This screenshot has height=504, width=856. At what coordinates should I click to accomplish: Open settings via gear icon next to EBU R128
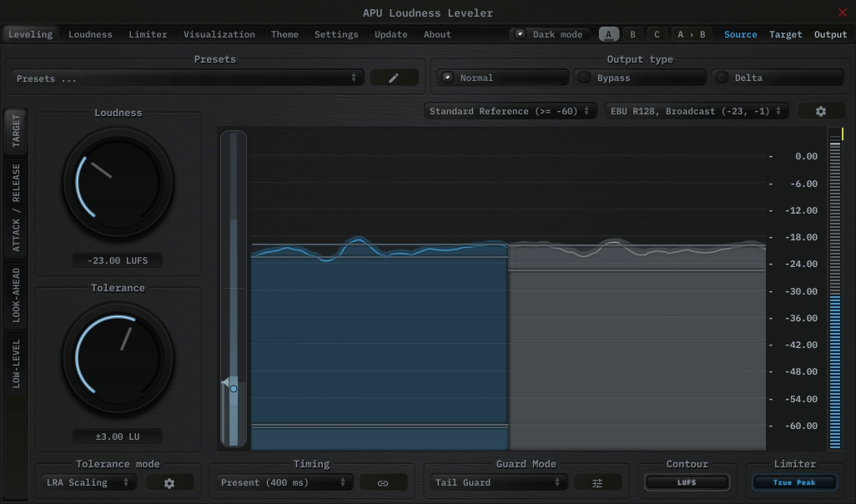(821, 110)
